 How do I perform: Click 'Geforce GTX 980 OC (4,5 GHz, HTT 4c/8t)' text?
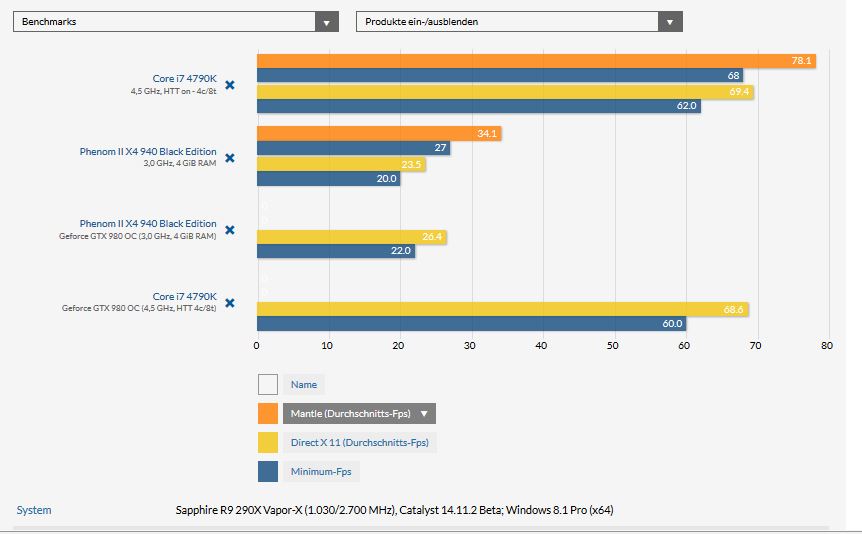pos(139,308)
